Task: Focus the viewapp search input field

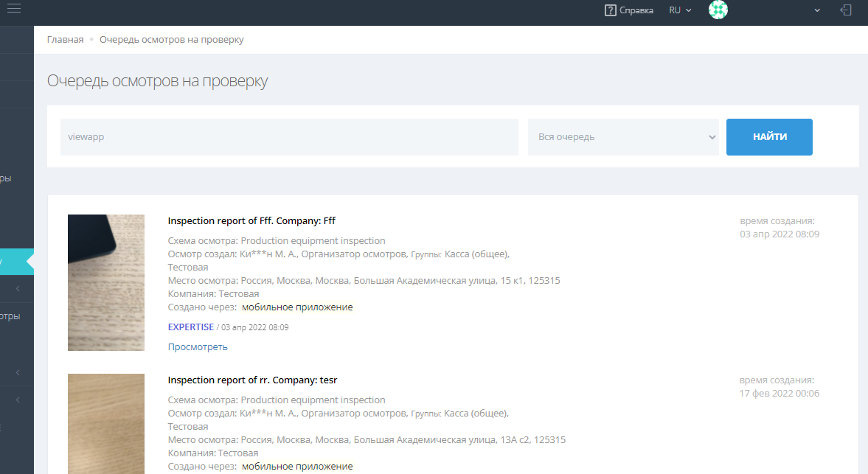Action: click(289, 137)
